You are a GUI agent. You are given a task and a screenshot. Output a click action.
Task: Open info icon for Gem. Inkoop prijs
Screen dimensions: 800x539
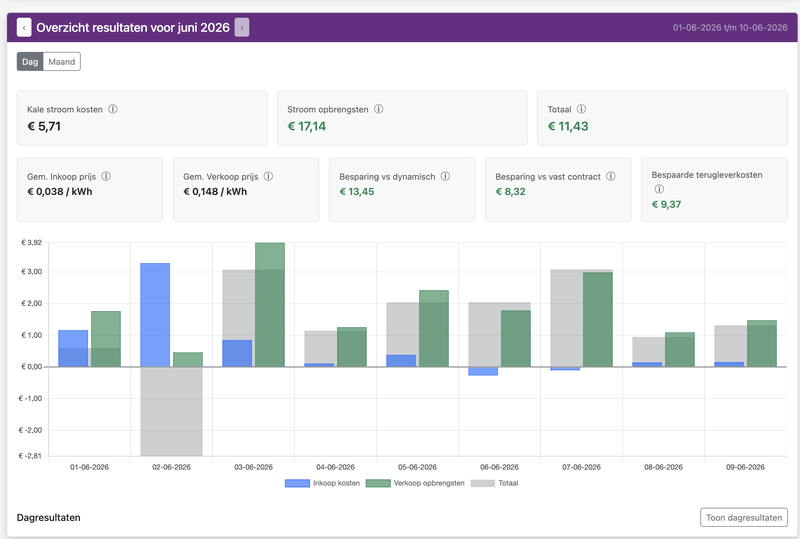pos(106,176)
